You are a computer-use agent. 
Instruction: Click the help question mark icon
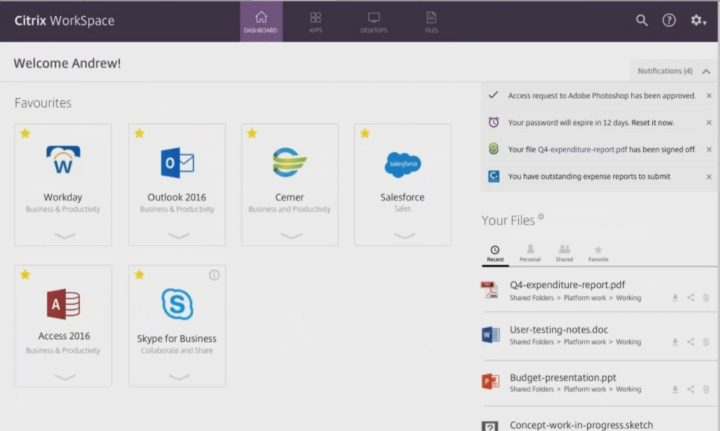669,20
